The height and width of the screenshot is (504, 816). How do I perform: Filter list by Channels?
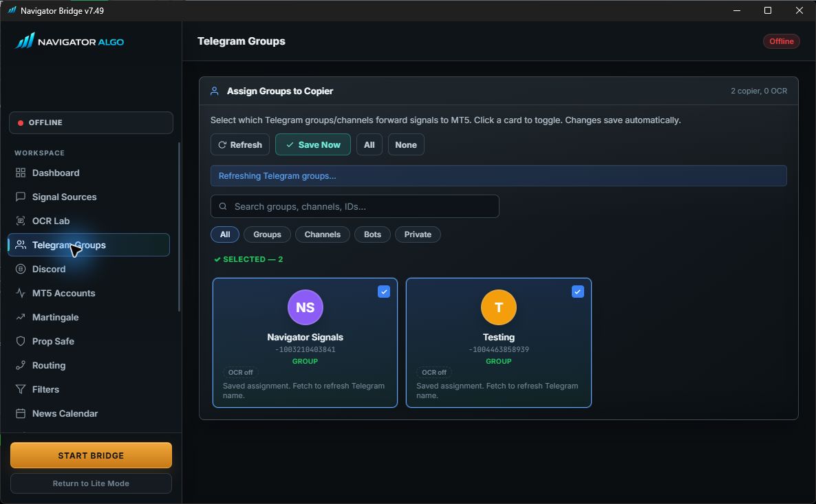pyautogui.click(x=322, y=234)
